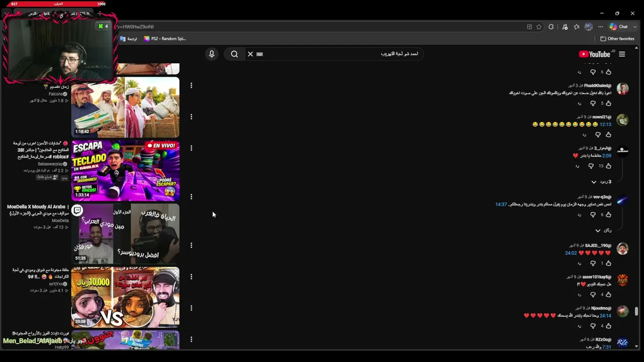Open the browser Settings and more menu
Viewport: 644px width, 362px height.
600,27
